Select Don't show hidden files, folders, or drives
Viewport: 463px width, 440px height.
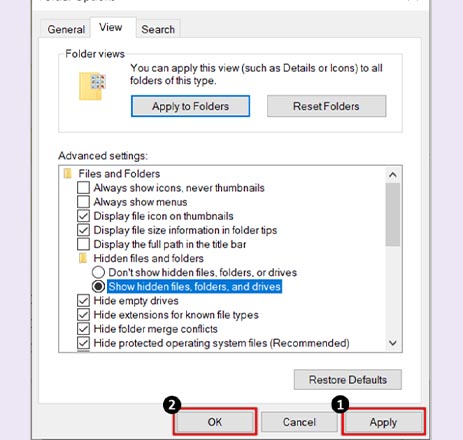point(98,272)
